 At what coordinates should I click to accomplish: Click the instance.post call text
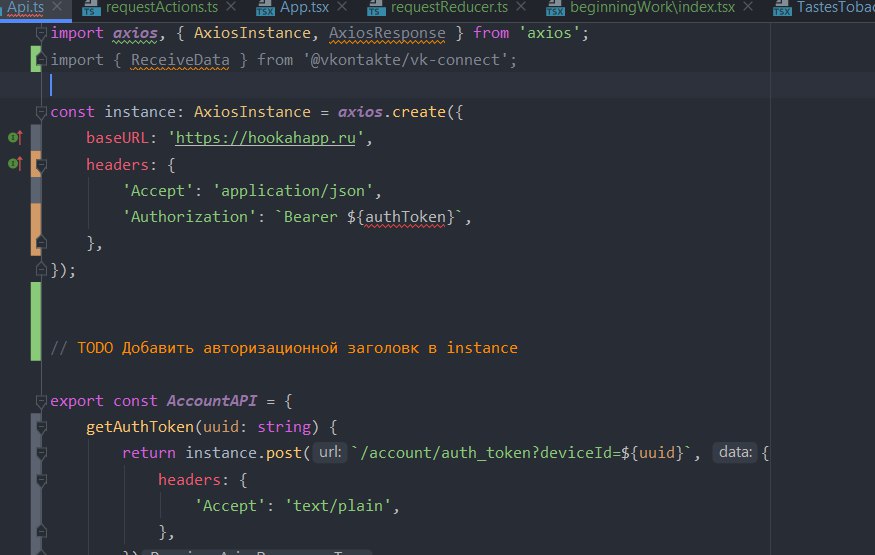(x=243, y=453)
